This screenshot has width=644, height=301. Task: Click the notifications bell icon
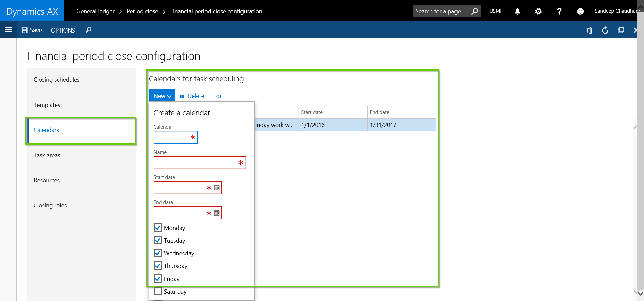pyautogui.click(x=517, y=11)
